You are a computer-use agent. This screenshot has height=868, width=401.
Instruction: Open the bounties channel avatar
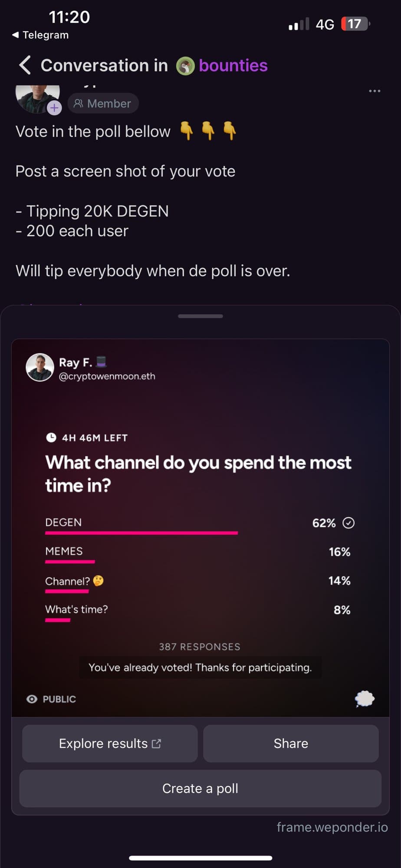click(x=185, y=66)
